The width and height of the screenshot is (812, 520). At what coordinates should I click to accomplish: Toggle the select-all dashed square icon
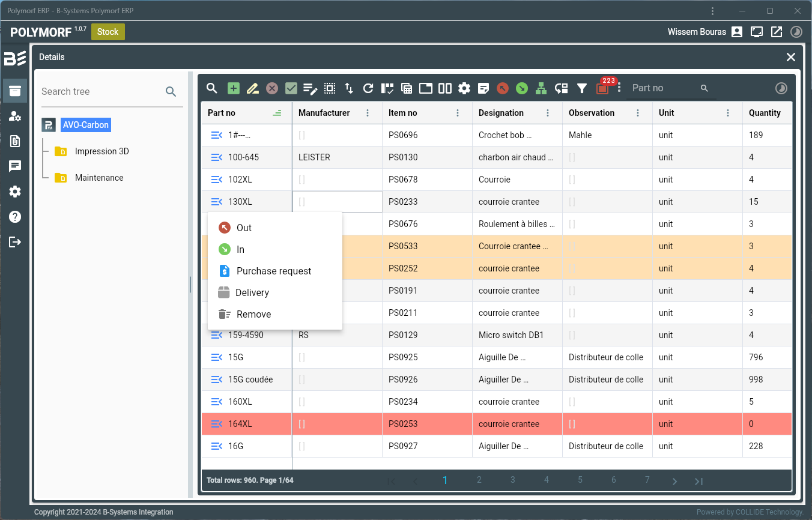330,88
